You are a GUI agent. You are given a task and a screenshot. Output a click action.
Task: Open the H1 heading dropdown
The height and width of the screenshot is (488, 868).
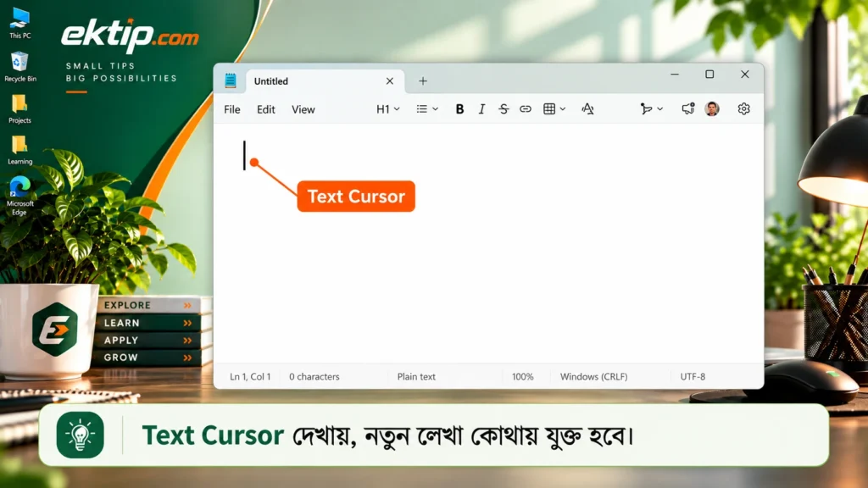click(x=387, y=109)
